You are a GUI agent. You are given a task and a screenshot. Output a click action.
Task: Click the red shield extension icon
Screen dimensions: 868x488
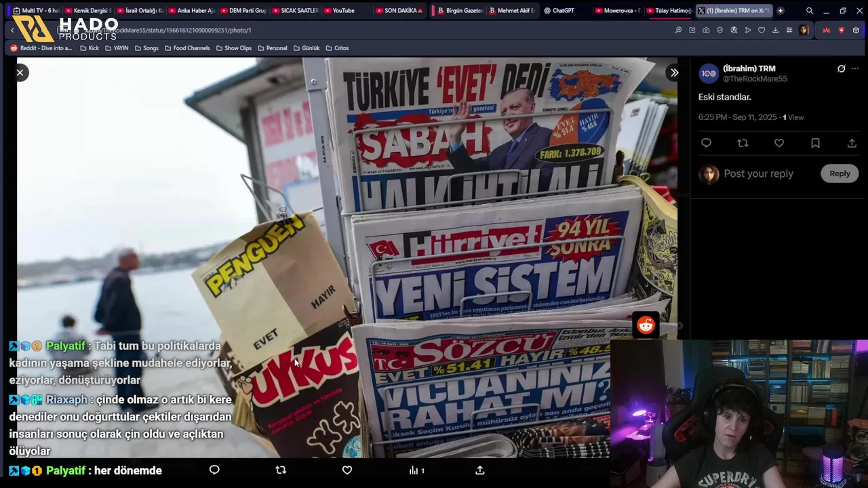pos(842,30)
